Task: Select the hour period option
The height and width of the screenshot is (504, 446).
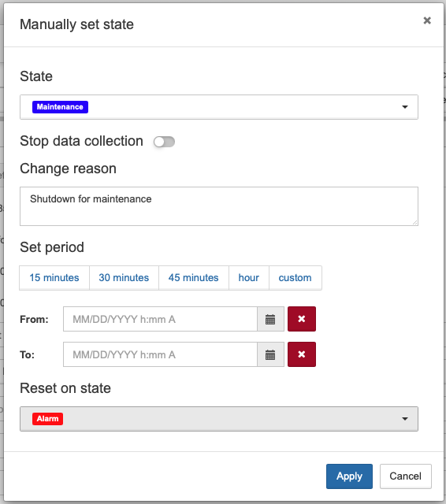Action: point(248,278)
